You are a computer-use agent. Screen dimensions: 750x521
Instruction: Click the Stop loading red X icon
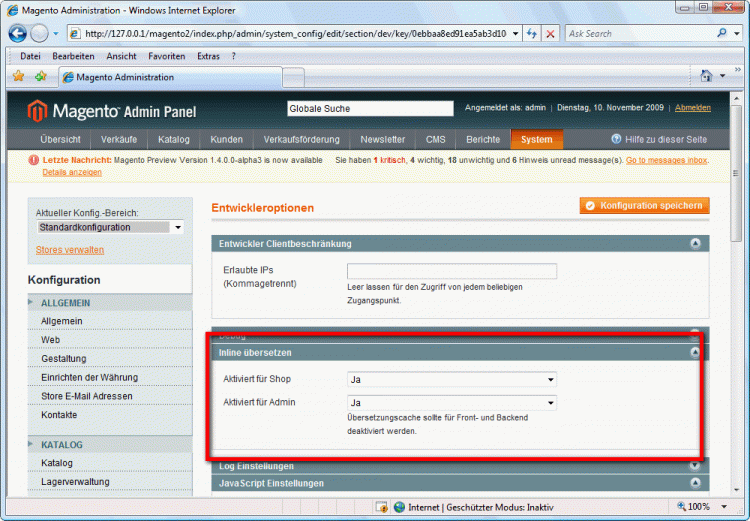point(550,33)
